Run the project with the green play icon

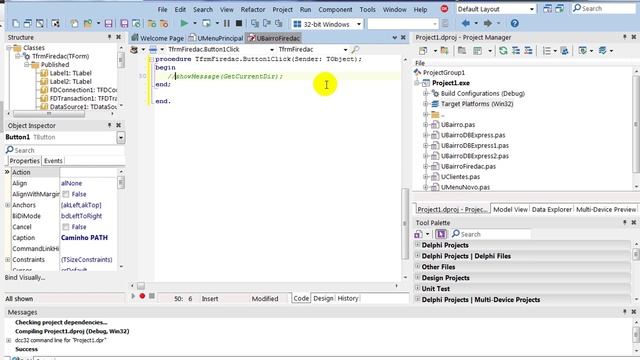coord(184,24)
